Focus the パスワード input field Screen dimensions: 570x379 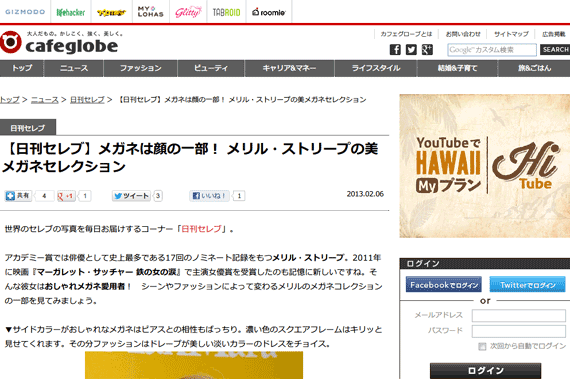(519, 331)
